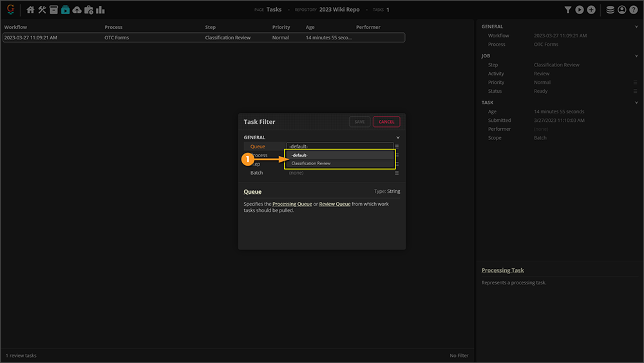Screen dimensions: 644x363
Task: Click the funnel filter icon
Action: [x=568, y=10]
